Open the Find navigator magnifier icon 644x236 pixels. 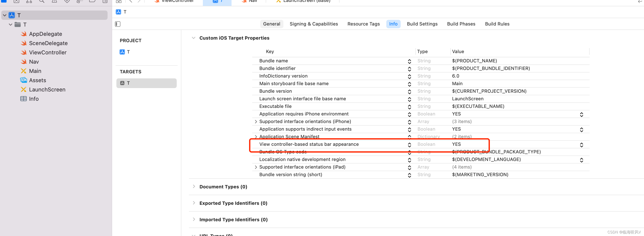click(x=42, y=1)
